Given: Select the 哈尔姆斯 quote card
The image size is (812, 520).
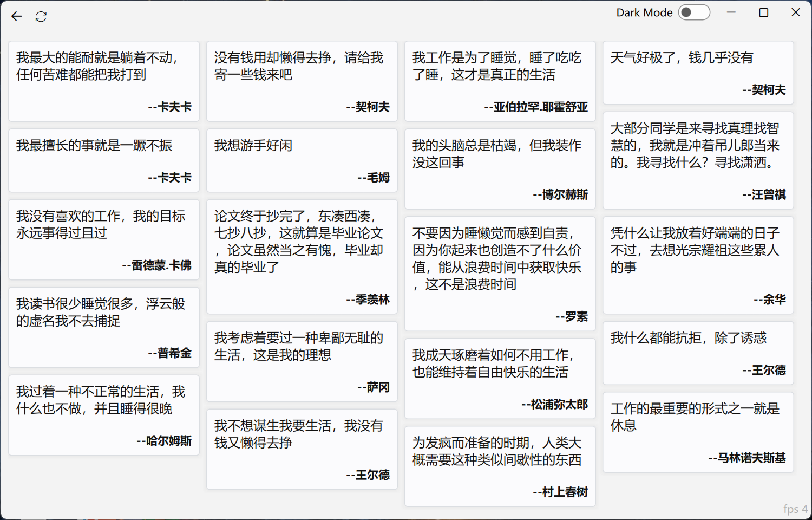Looking at the screenshot, I should [x=103, y=415].
